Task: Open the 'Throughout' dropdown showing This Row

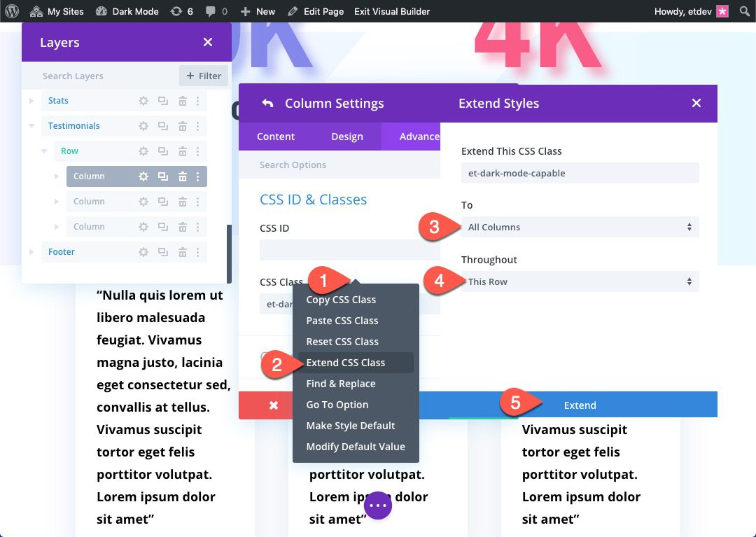Action: [x=580, y=281]
